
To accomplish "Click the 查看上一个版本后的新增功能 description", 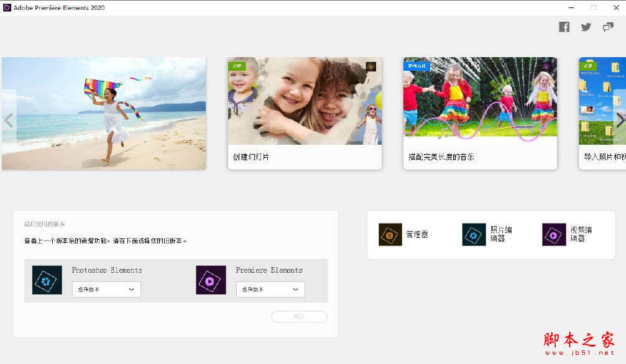I will pos(105,240).
